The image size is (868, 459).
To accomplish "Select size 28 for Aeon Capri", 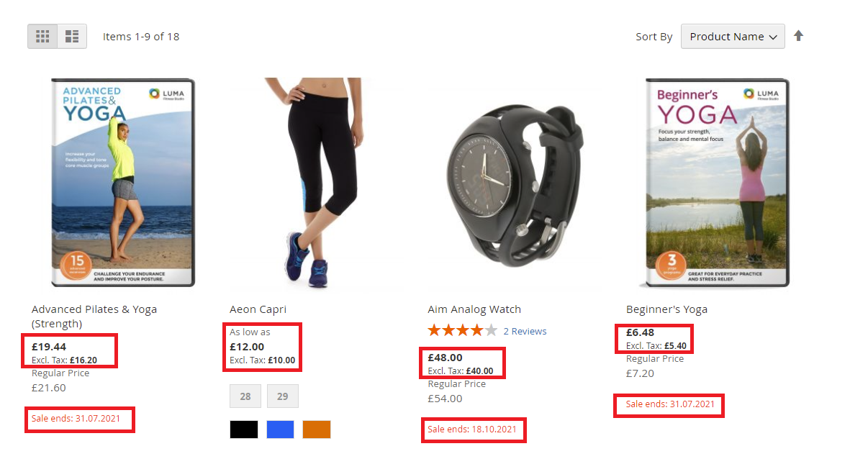I will click(x=245, y=396).
